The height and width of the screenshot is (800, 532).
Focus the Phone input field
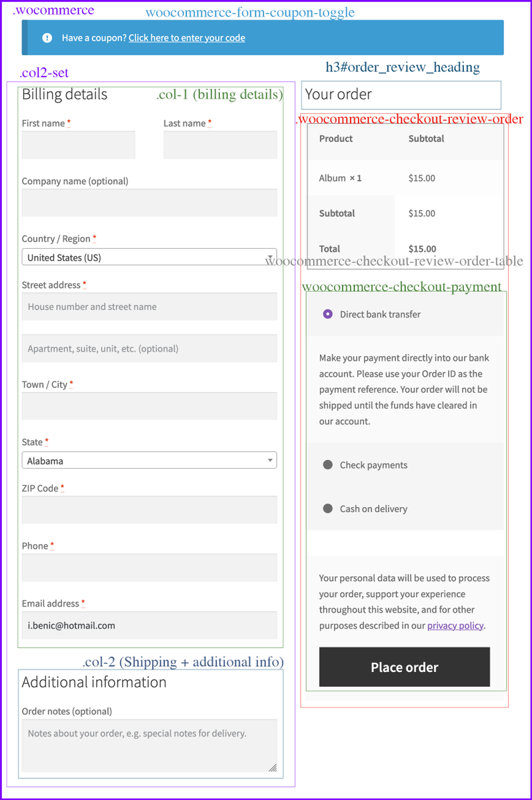149,567
